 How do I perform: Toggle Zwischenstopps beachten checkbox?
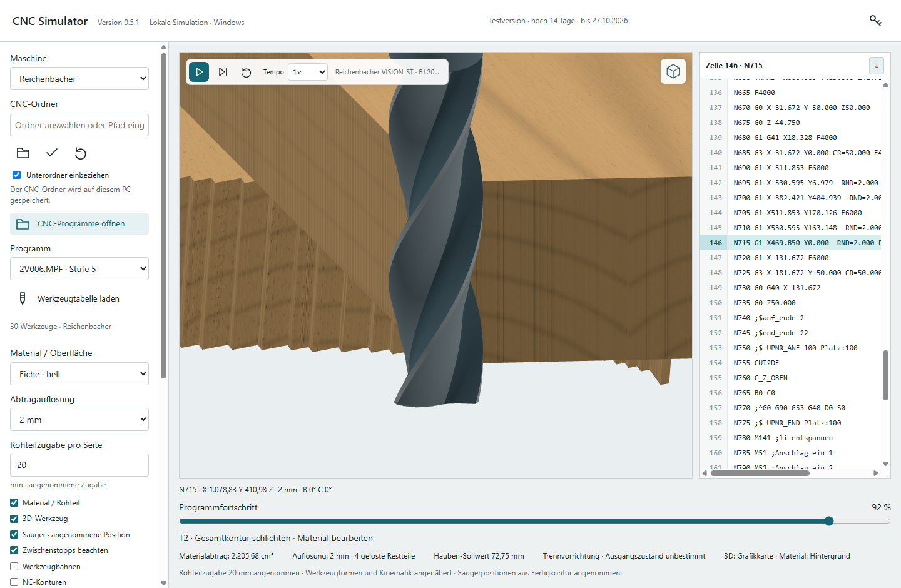pyautogui.click(x=14, y=550)
